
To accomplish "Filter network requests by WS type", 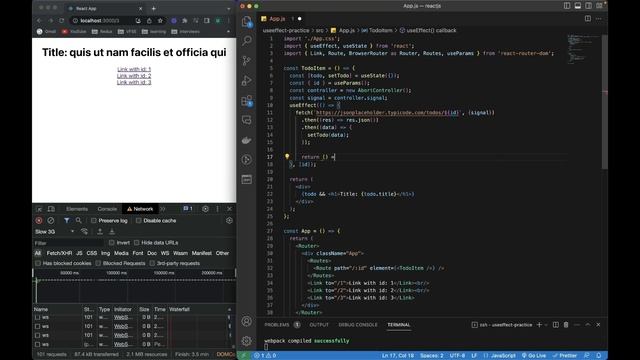I will (165, 253).
